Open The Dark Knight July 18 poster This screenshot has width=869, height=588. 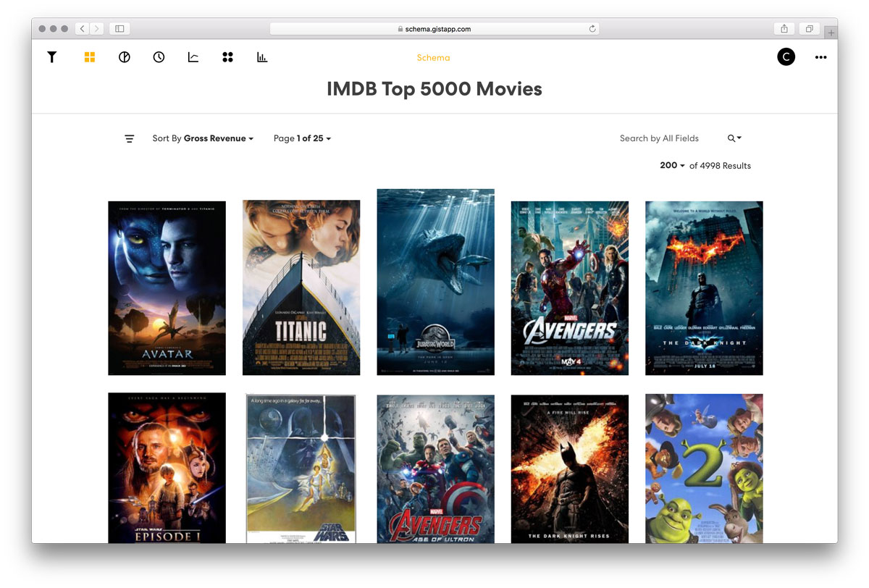pos(704,288)
